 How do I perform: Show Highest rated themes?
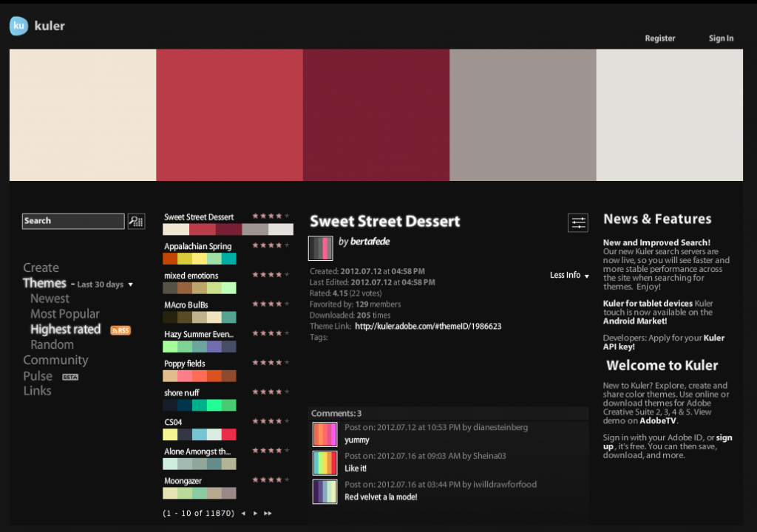point(65,330)
